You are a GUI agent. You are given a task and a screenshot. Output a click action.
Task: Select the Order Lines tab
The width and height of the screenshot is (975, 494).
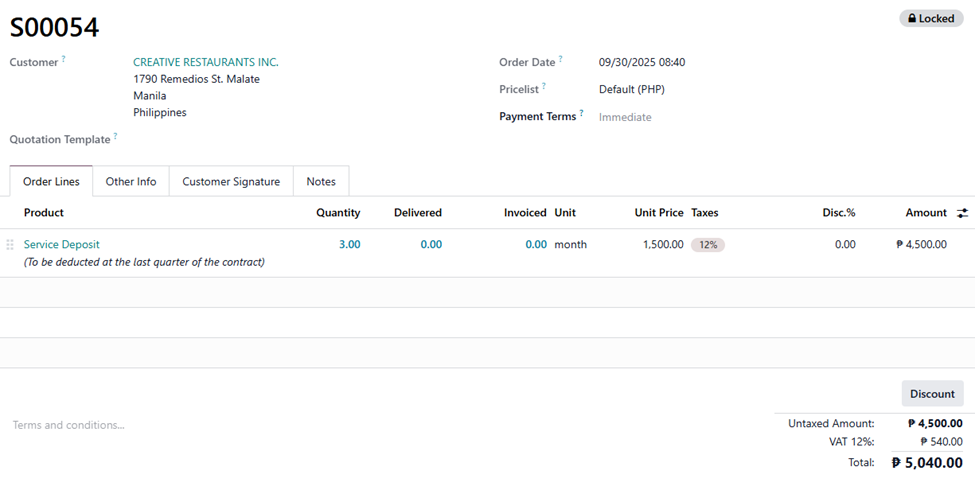(51, 182)
